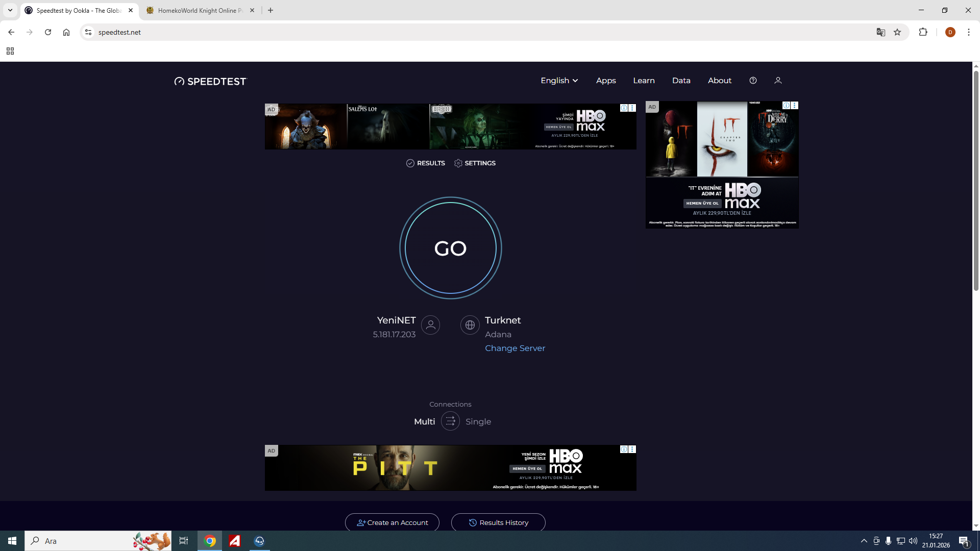Start the test with the GO button
Screen dimensions: 980x551
point(451,248)
